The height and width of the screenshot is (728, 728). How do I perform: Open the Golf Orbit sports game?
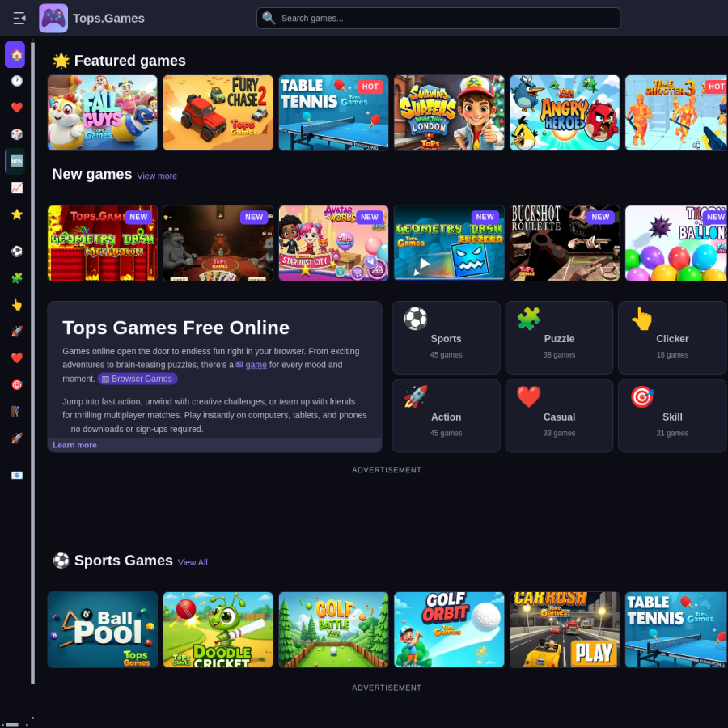449,629
